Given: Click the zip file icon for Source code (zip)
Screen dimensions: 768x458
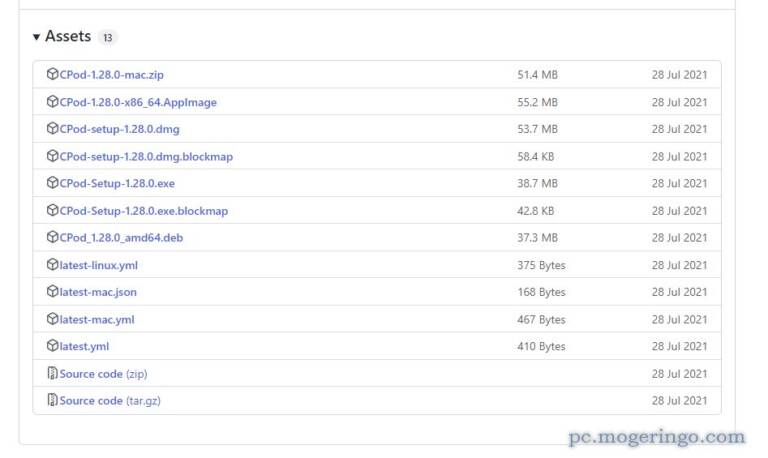Looking at the screenshot, I should pyautogui.click(x=52, y=373).
